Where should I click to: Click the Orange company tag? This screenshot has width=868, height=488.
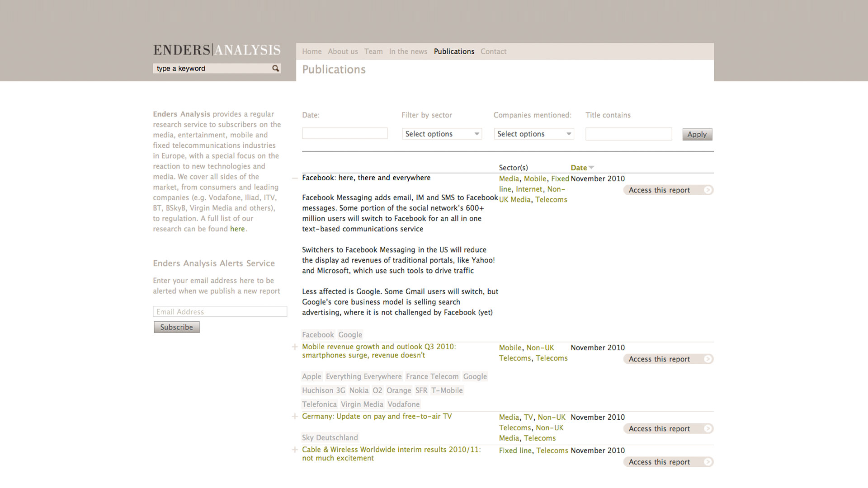coord(399,391)
